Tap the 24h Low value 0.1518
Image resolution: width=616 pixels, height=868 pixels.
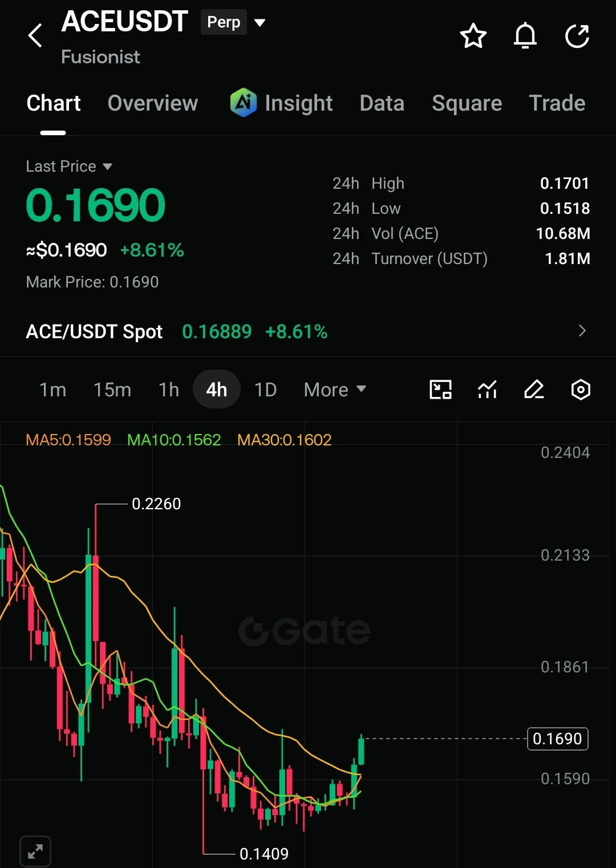(x=565, y=208)
